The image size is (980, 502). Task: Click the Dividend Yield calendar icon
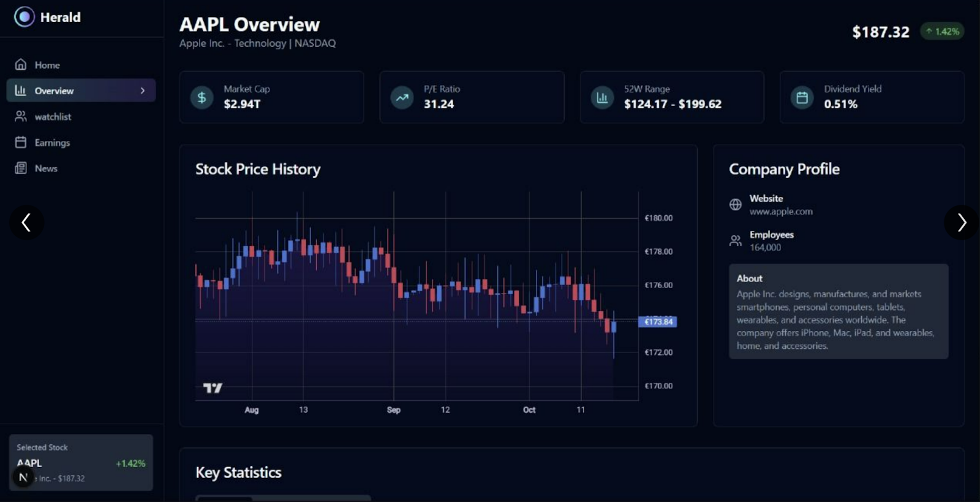pyautogui.click(x=802, y=97)
